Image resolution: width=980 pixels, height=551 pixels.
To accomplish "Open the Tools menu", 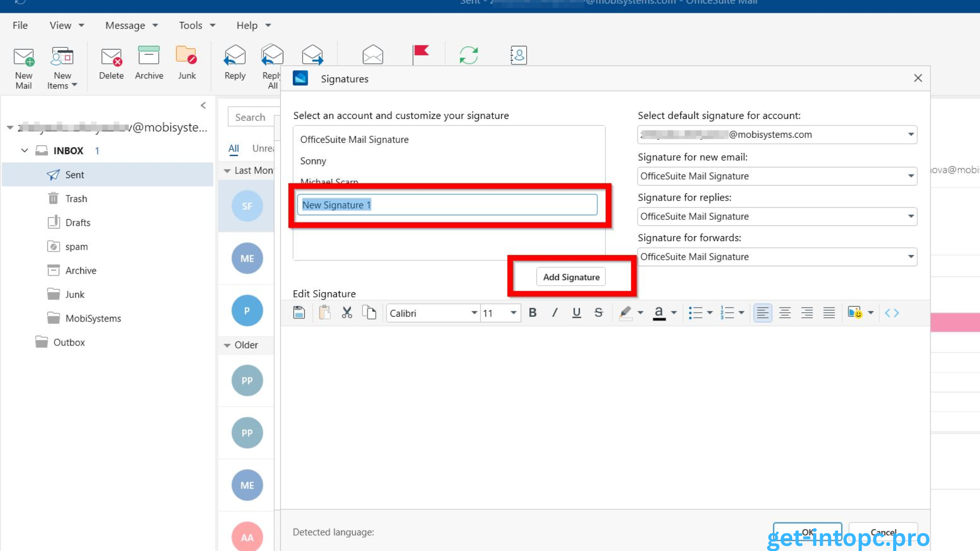I will [x=197, y=26].
